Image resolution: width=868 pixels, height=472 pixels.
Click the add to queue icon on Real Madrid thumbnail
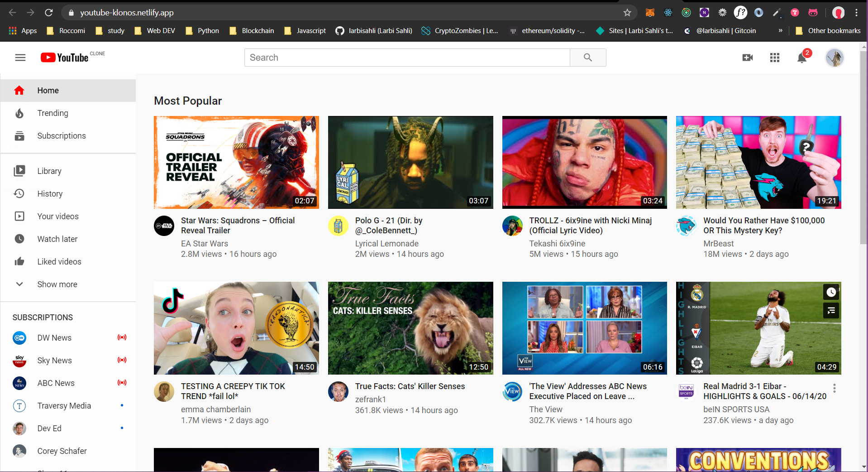tap(831, 311)
